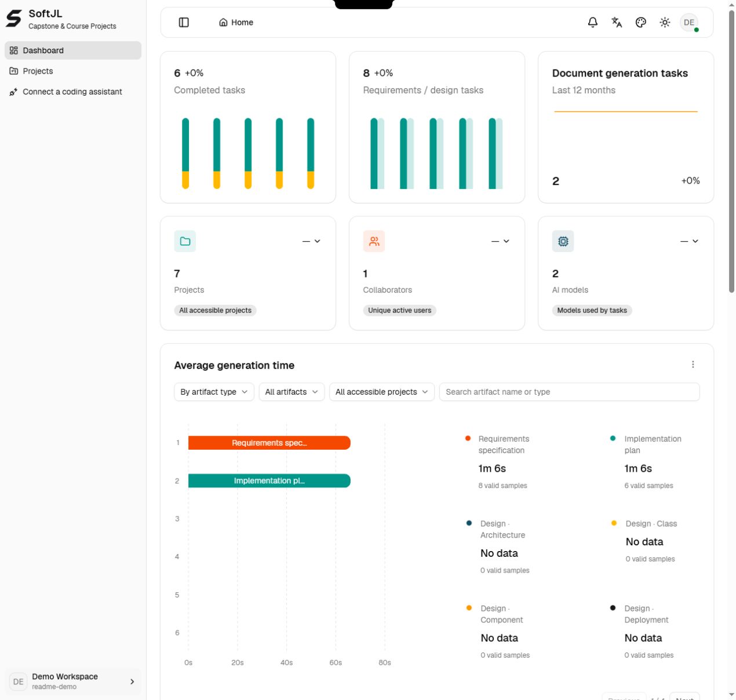The image size is (736, 700).
Task: Open the By artifact type dropdown
Action: tap(214, 392)
